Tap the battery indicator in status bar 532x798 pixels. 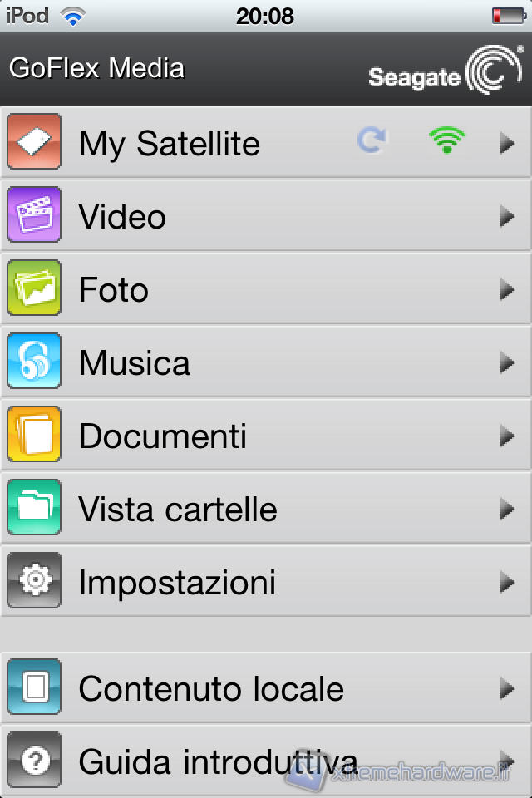(507, 16)
